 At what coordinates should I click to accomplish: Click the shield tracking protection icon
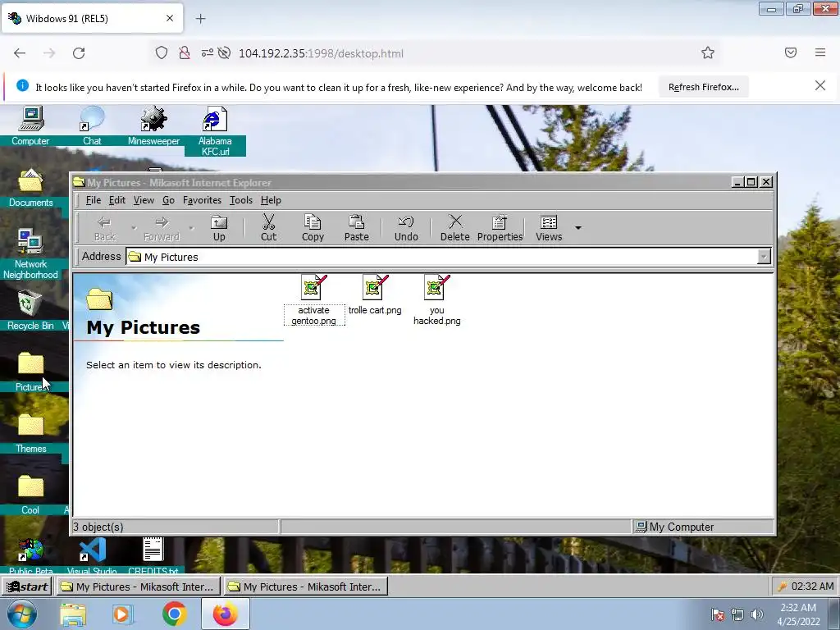click(x=162, y=52)
